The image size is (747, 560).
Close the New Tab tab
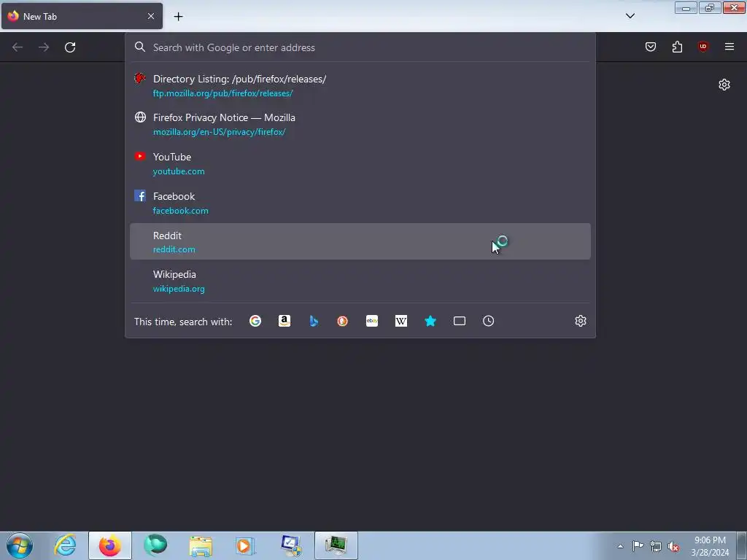(151, 16)
